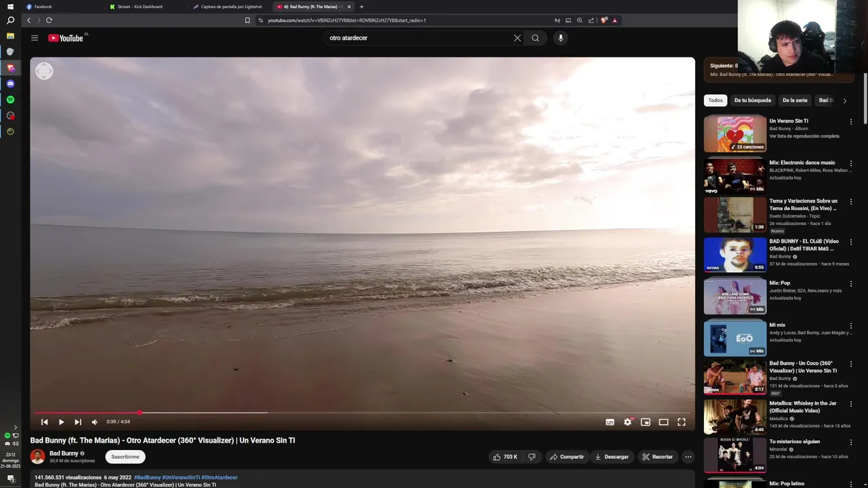The height and width of the screenshot is (488, 868).
Task: Switch to the 'Stream - Kick Dashboard' tab
Action: (146, 7)
